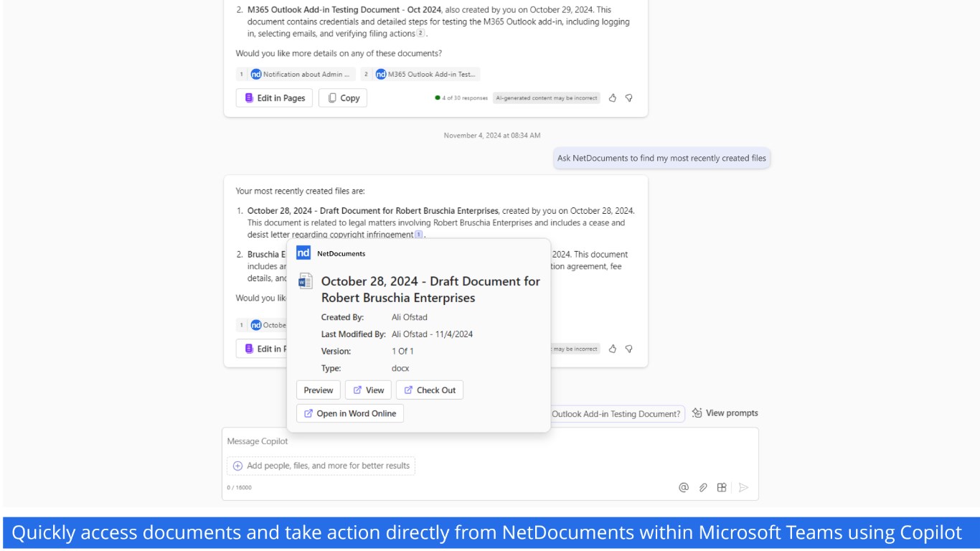Click the Check Out button
980x551 pixels.
pos(430,390)
